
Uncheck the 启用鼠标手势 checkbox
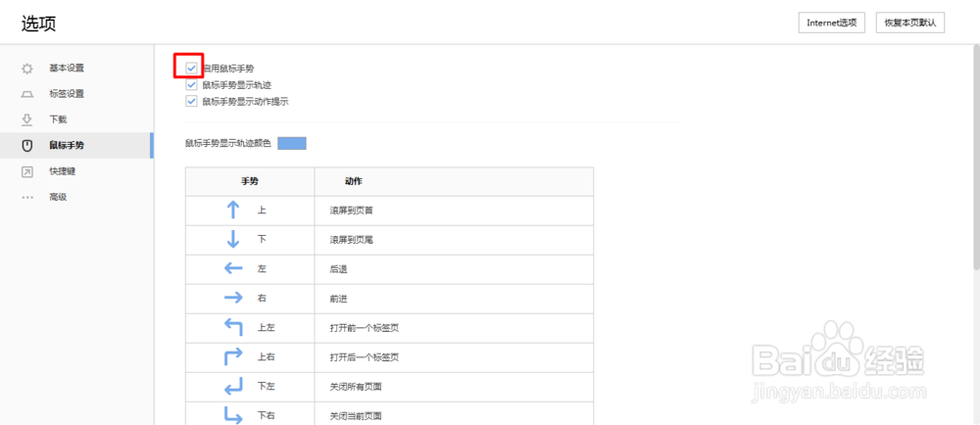[191, 68]
